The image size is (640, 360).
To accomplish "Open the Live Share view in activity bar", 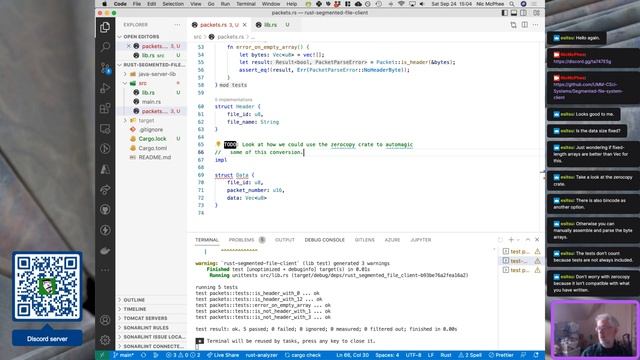I will click(105, 189).
